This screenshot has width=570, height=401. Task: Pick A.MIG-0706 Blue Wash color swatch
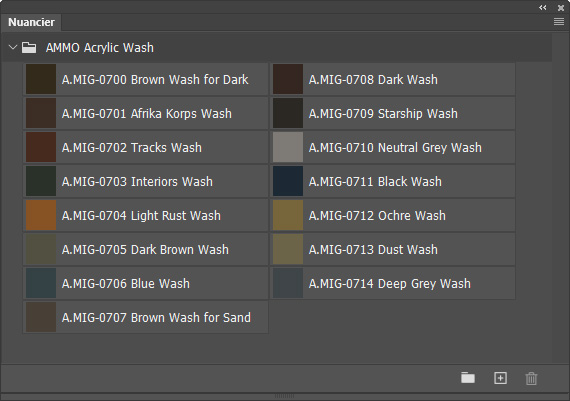tap(41, 283)
